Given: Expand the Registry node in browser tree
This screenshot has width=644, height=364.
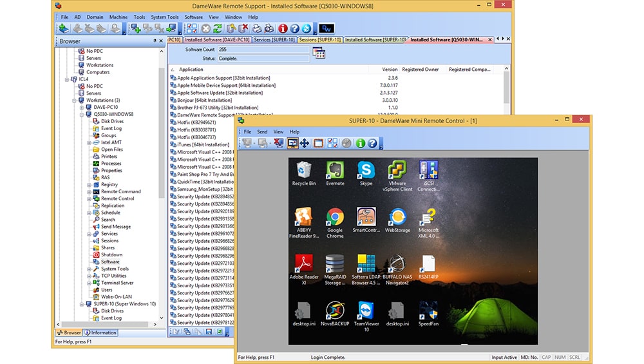Looking at the screenshot, I should (89, 184).
